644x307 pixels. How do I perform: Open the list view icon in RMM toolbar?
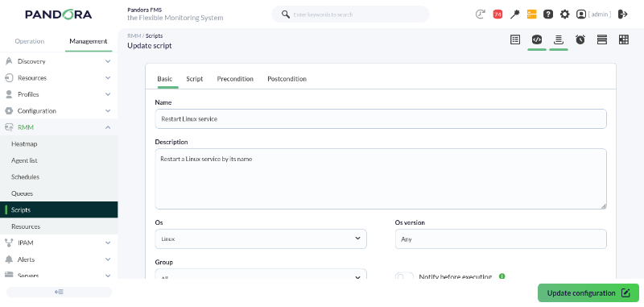point(515,39)
